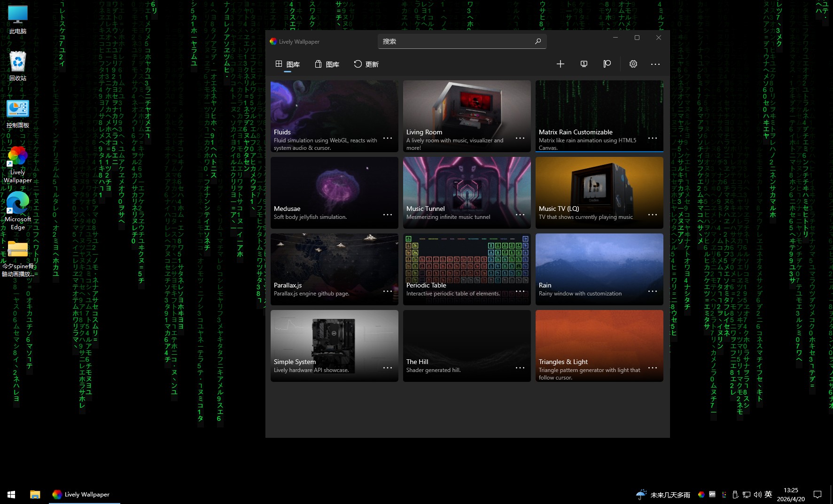
Task: Click the flag-shaped icon beside the gear
Action: click(x=607, y=64)
